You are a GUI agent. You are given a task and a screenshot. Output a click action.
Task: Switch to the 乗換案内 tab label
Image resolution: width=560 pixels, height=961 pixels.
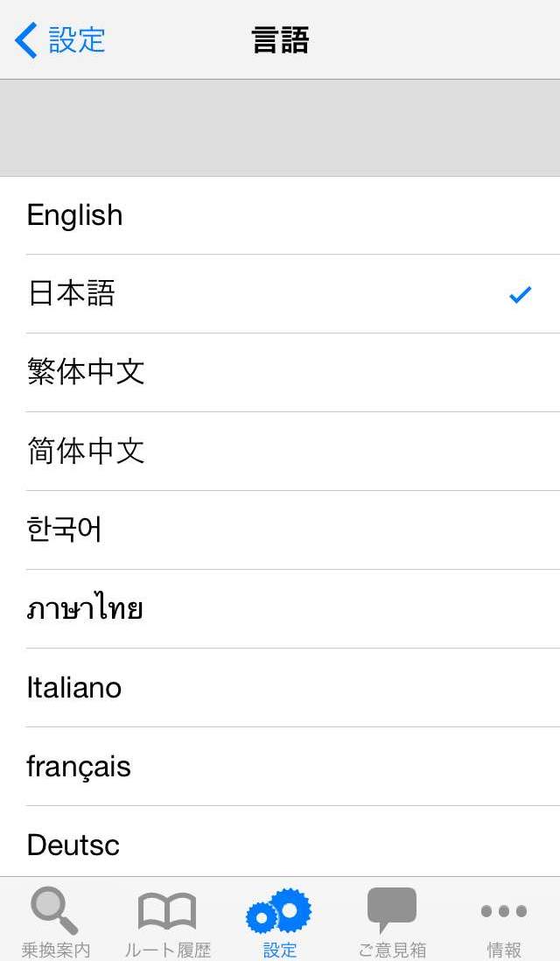click(55, 949)
